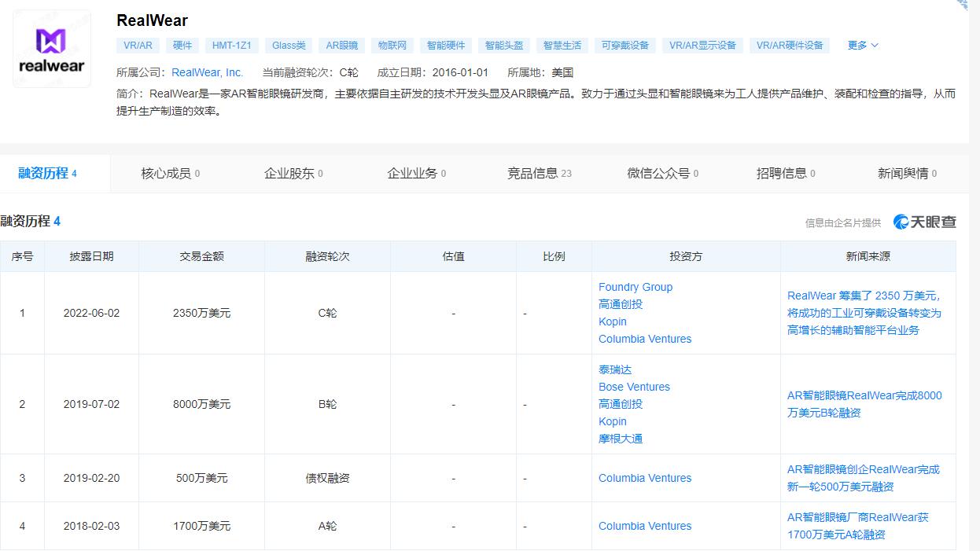Image resolution: width=980 pixels, height=551 pixels.
Task: Switch to the 招聘信息 tab
Action: 786,174
